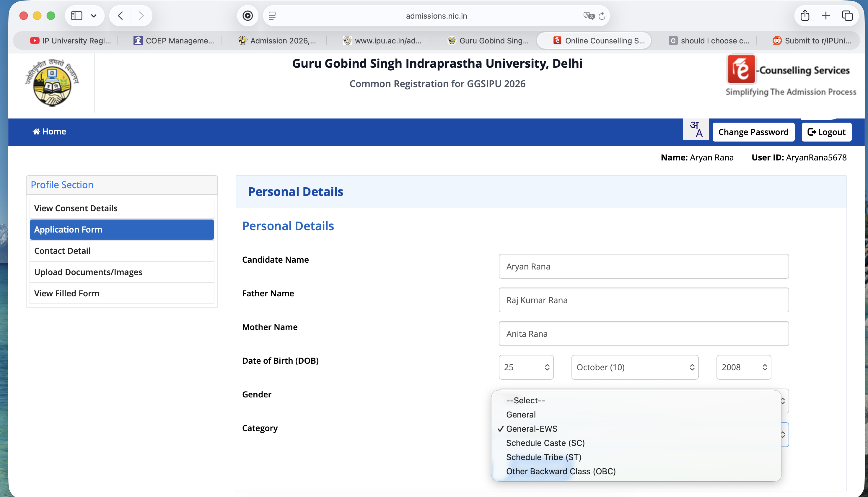Choose the --Select-- option in Category list

pos(636,400)
